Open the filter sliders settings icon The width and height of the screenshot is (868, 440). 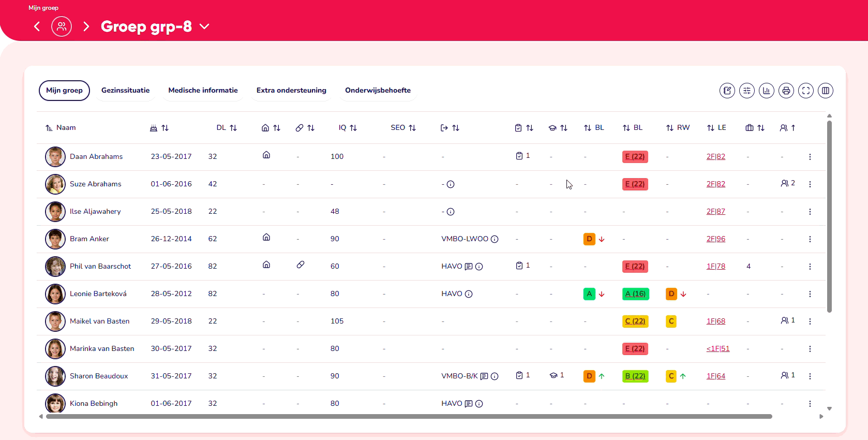[x=747, y=91]
